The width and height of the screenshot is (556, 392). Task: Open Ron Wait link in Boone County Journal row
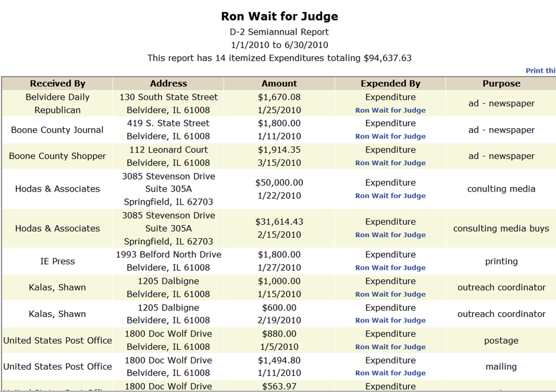pos(390,136)
